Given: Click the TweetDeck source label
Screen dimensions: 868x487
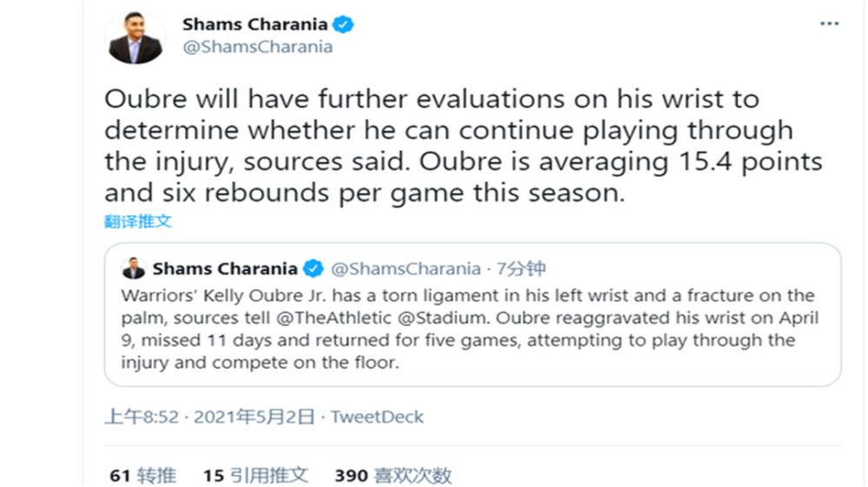Looking at the screenshot, I should click(x=377, y=417).
